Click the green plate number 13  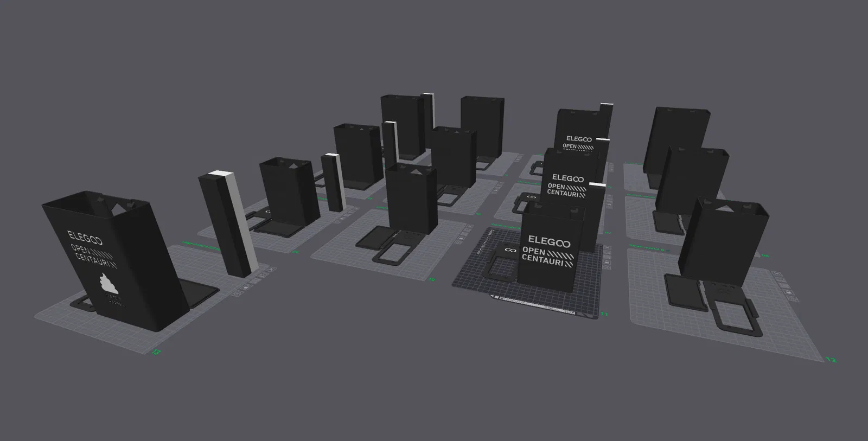point(157,352)
